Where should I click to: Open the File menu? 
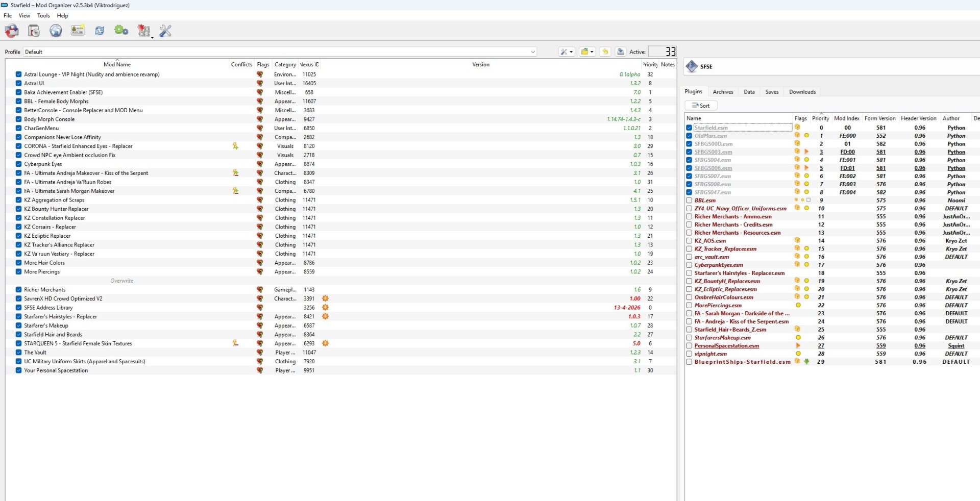point(8,16)
